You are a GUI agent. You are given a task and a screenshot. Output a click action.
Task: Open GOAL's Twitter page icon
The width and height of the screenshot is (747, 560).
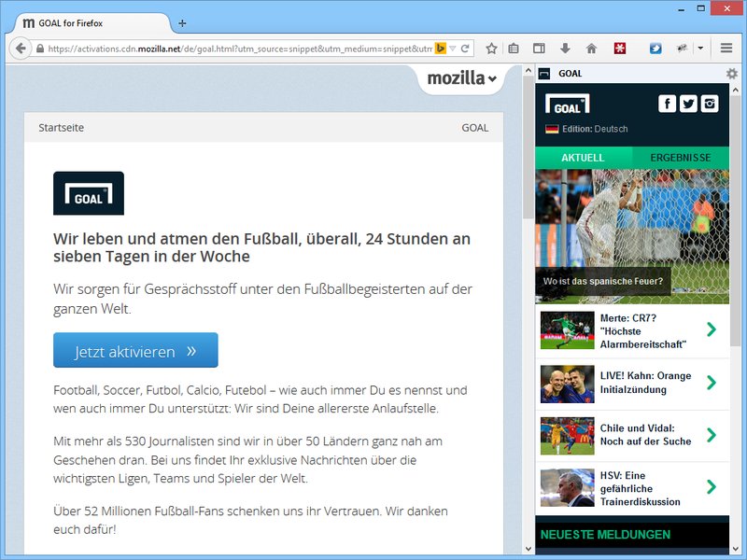[688, 104]
